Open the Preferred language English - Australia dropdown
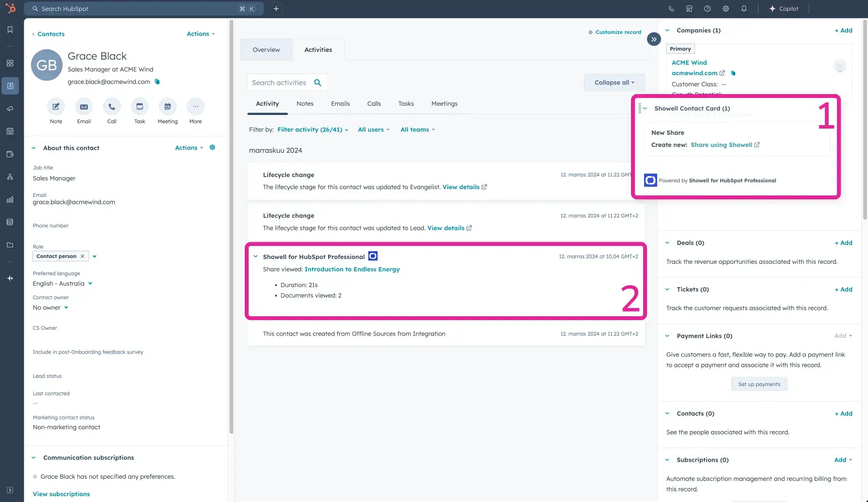 tap(63, 284)
